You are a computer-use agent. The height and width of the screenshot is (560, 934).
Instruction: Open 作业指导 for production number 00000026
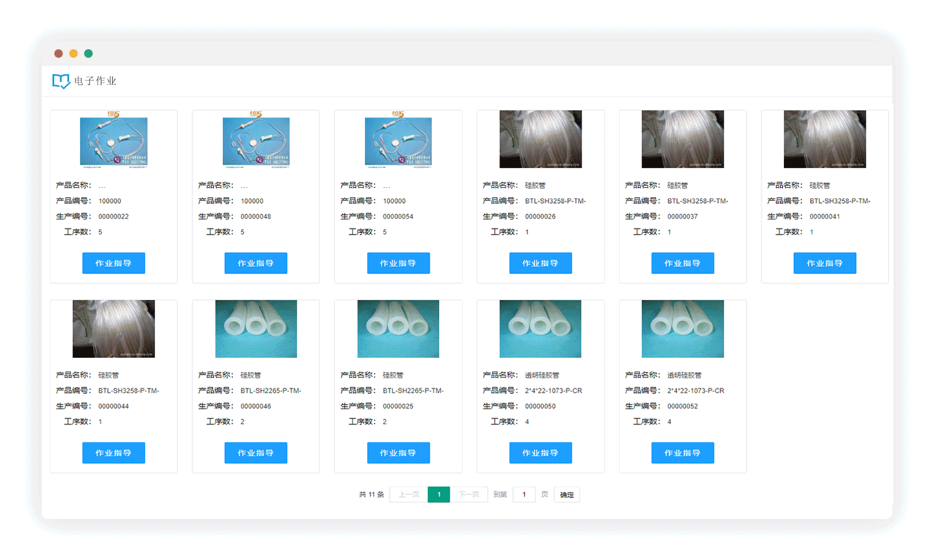(540, 263)
